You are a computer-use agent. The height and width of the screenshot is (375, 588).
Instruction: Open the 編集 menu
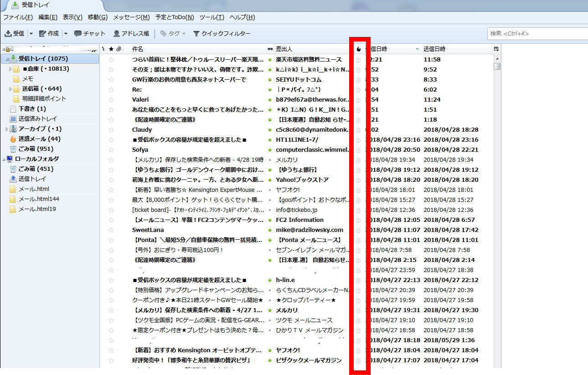48,17
